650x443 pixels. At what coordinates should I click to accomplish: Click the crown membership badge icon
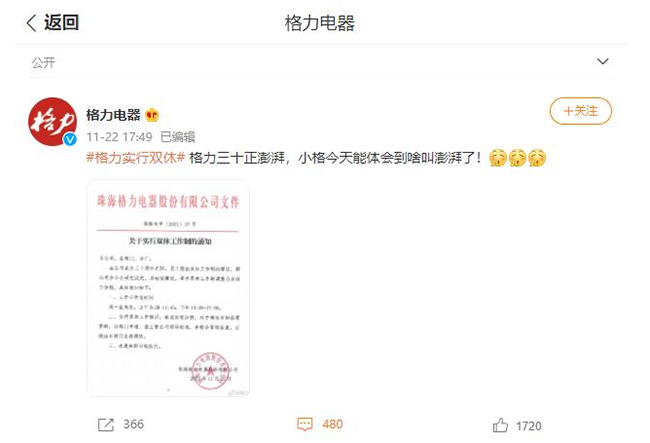152,115
